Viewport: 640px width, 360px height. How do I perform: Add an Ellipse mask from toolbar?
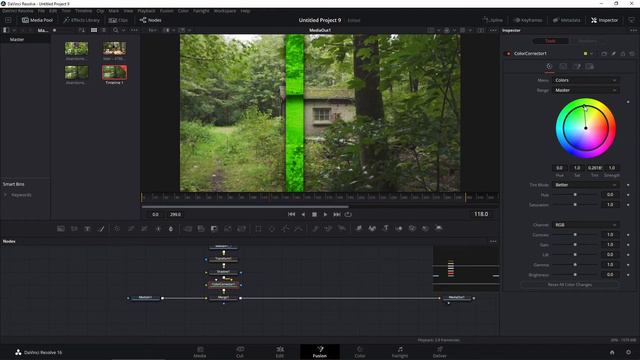(x=271, y=229)
